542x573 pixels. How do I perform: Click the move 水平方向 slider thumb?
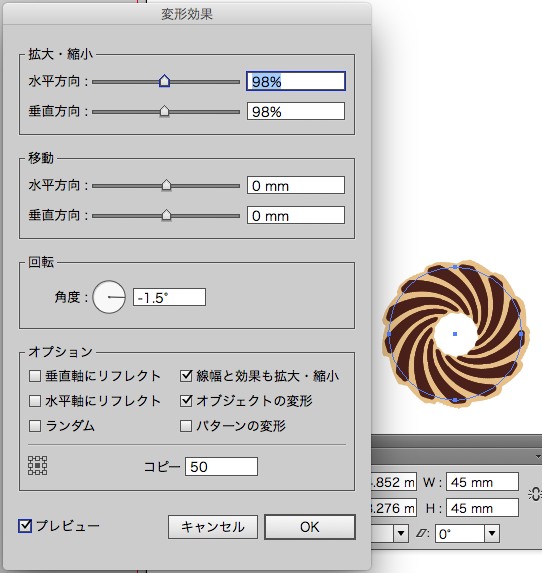click(166, 185)
